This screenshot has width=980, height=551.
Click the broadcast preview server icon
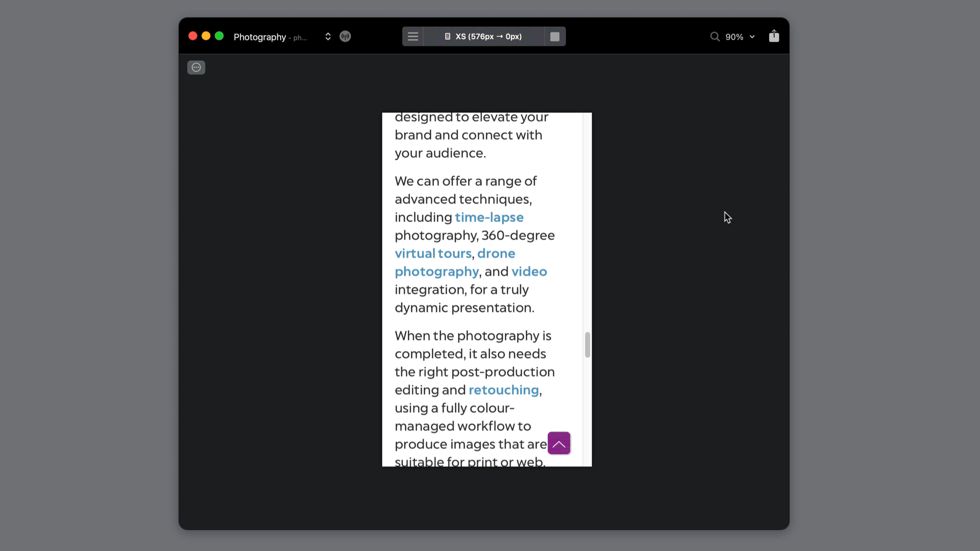click(x=346, y=37)
